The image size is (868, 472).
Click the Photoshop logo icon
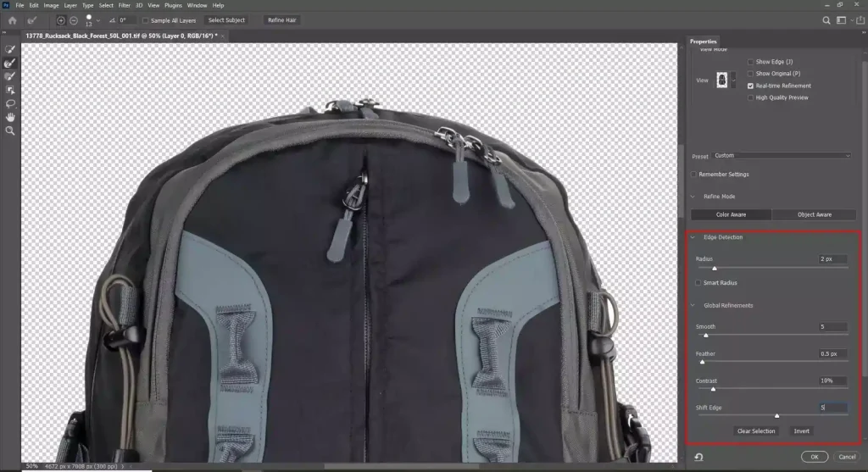click(x=6, y=5)
